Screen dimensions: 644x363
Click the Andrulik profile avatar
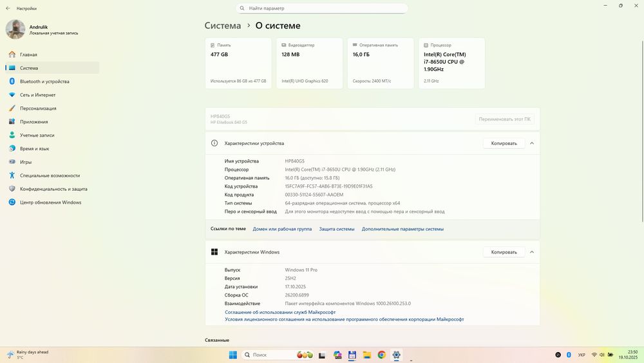click(15, 30)
